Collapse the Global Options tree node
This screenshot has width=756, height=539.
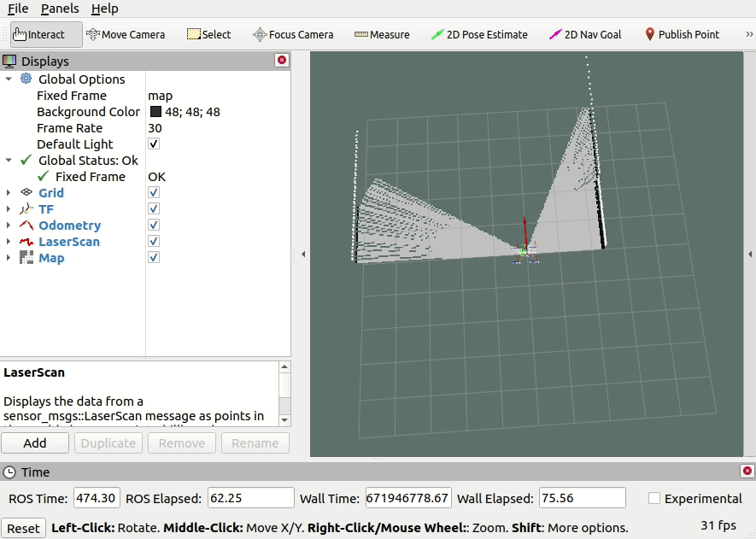coord(9,79)
